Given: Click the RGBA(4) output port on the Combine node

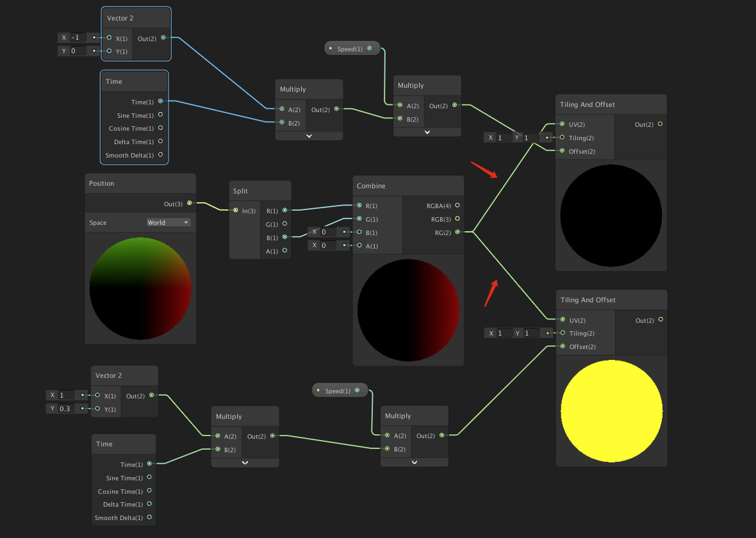Looking at the screenshot, I should 457,206.
